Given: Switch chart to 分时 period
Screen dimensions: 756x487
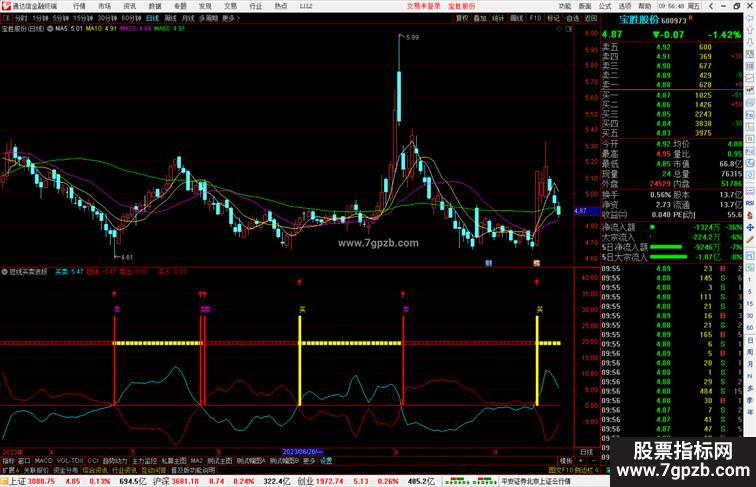Looking at the screenshot, I should [x=21, y=18].
